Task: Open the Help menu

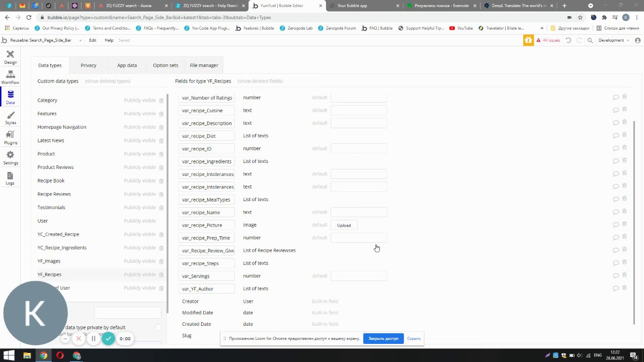Action: point(109,40)
